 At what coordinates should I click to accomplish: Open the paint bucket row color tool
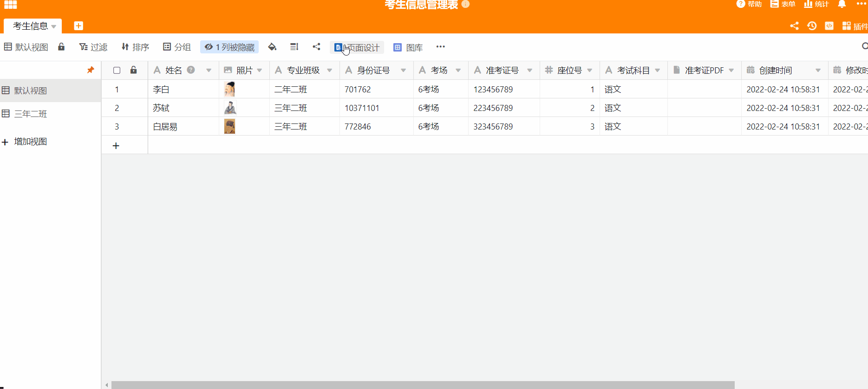pyautogui.click(x=272, y=46)
